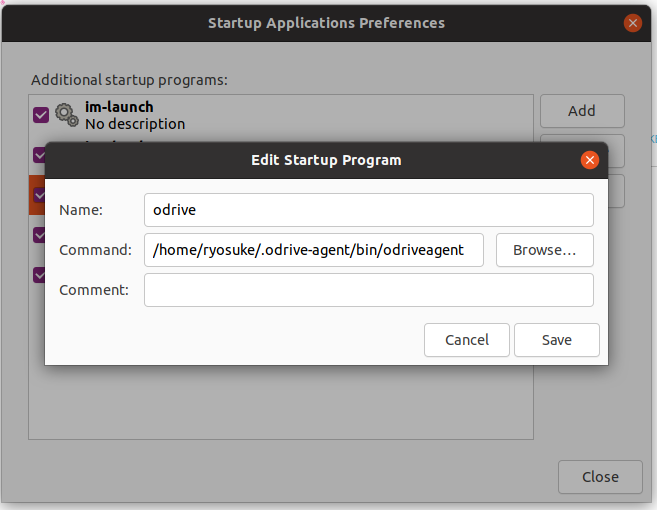Viewport: 657px width, 510px height.
Task: Close the Startup Applications Preferences window via X
Action: [x=633, y=23]
